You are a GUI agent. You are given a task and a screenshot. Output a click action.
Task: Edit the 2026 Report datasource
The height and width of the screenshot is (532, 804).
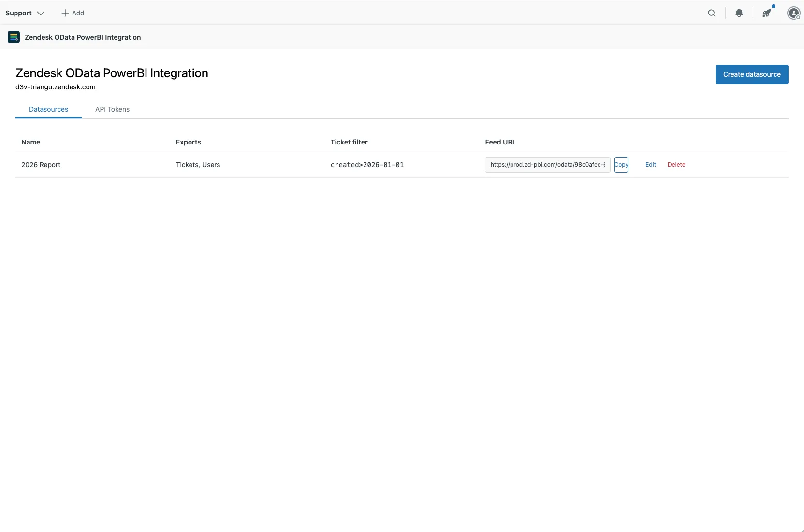click(651, 165)
